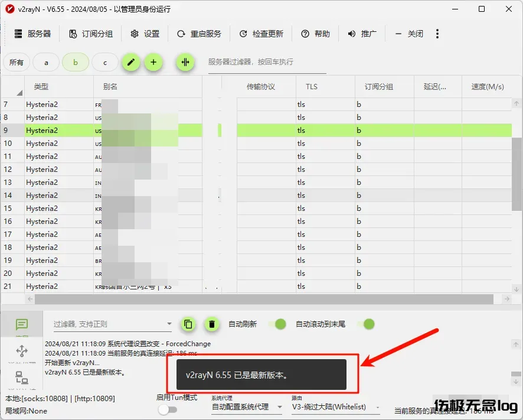Click the plus add subscription icon
Image resolution: width=523 pixels, height=420 pixels.
(153, 62)
